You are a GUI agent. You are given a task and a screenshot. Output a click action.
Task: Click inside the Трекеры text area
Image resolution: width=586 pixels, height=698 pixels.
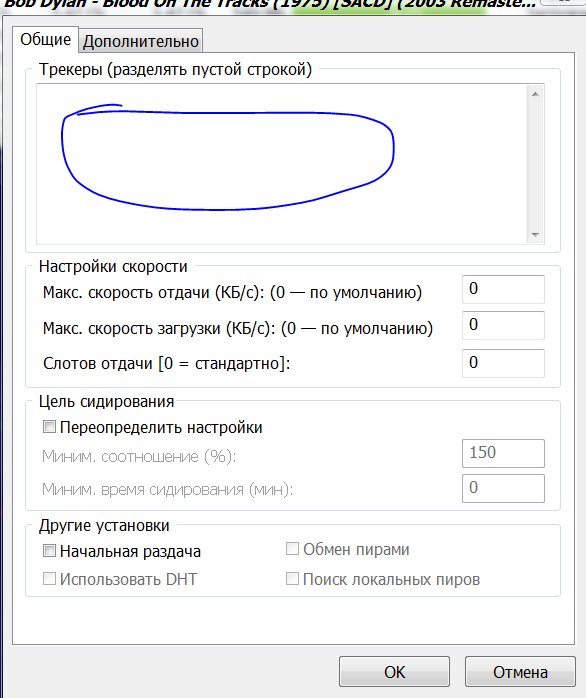[x=281, y=164]
